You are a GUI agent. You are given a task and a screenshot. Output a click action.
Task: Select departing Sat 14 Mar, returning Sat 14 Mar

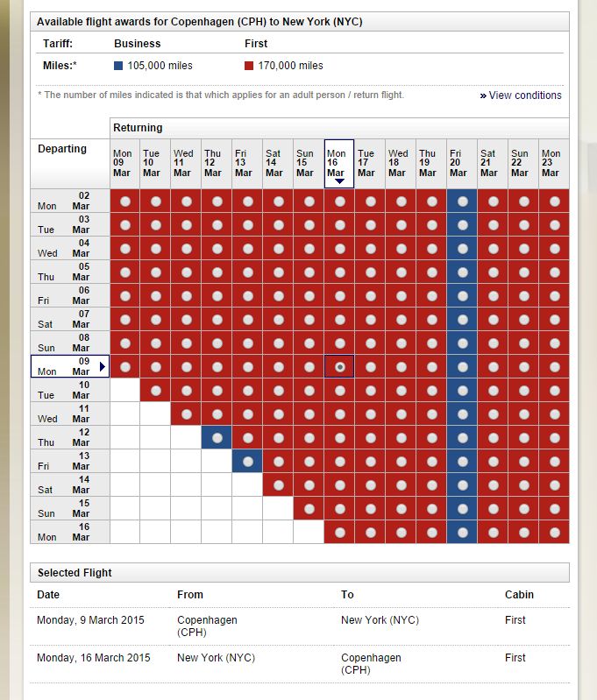click(278, 484)
